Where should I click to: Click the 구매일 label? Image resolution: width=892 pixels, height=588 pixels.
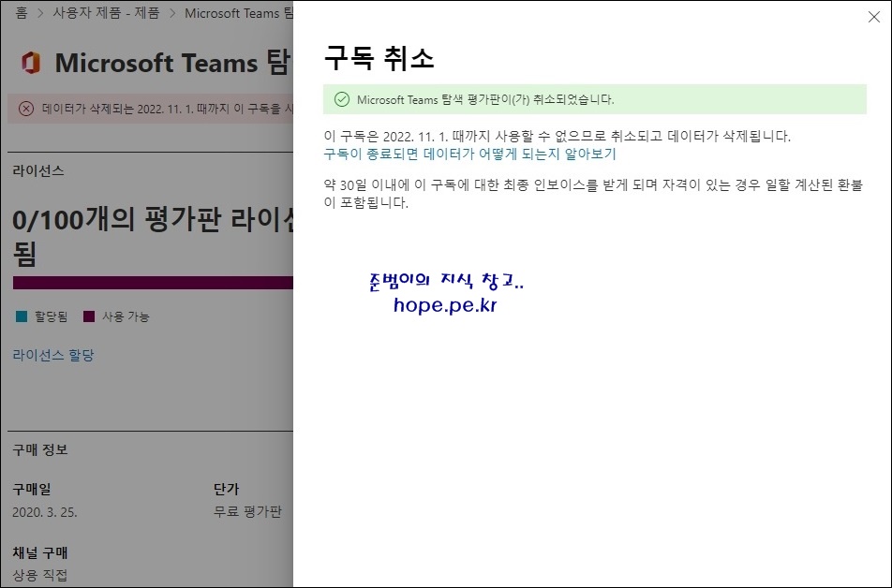pos(32,489)
